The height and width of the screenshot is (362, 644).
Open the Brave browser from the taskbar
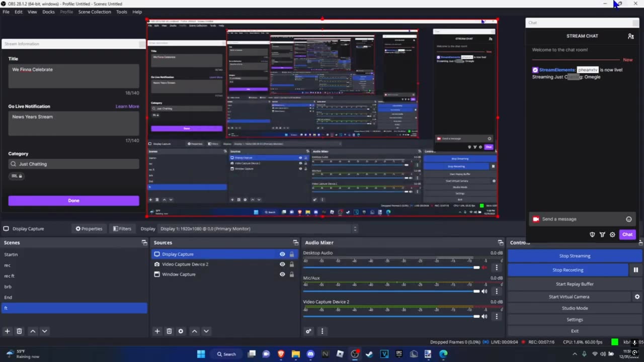tap(281, 354)
